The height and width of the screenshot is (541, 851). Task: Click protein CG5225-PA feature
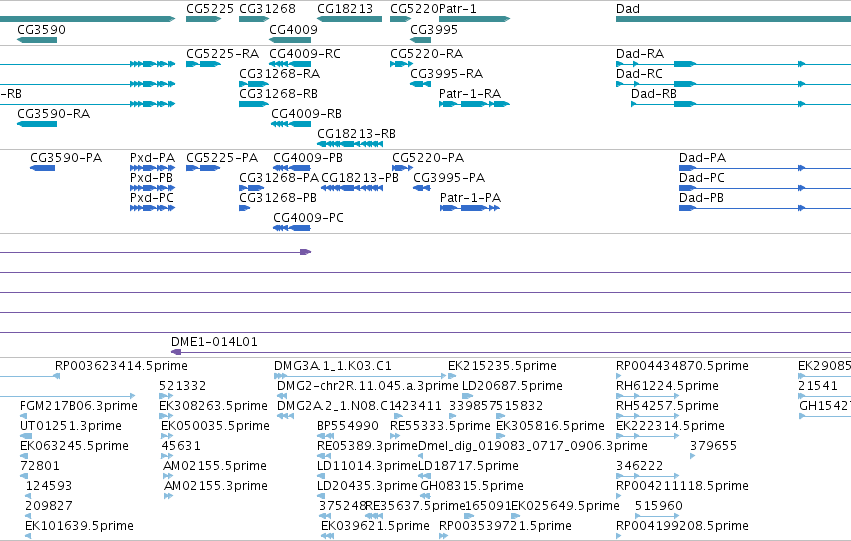pos(203,168)
